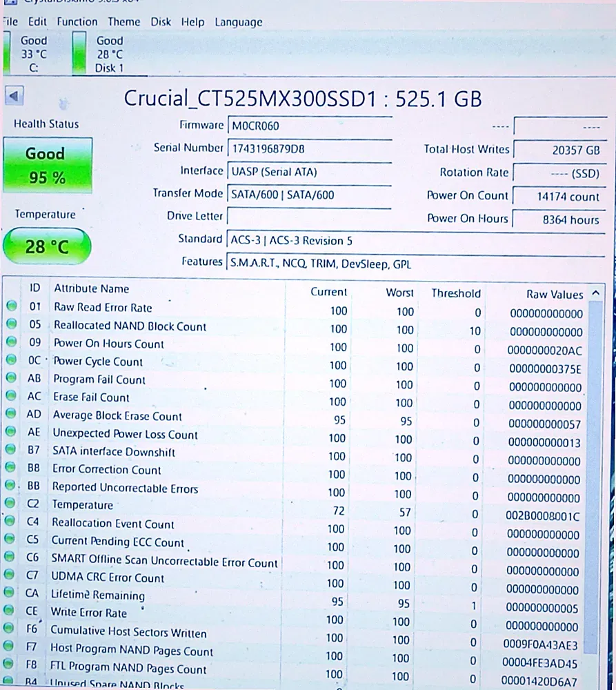The width and height of the screenshot is (616, 690).
Task: Click the Serial Number field
Action: coord(310,149)
